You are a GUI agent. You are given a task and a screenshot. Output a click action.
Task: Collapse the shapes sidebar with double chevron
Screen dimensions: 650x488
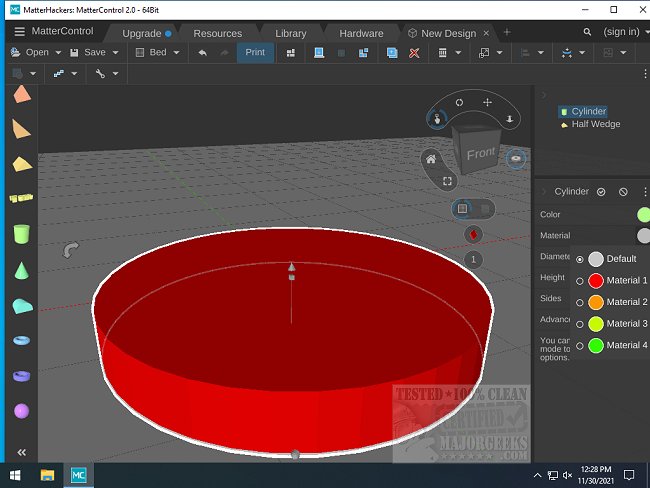coord(21,452)
